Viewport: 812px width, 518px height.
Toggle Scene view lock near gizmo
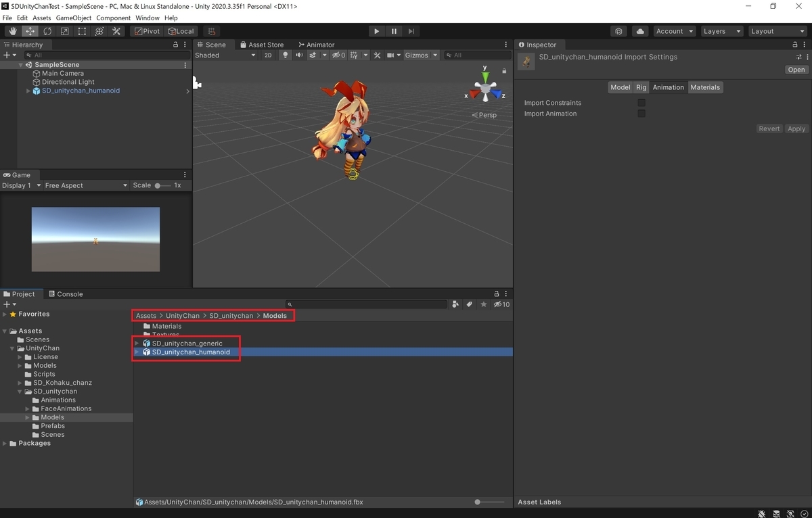click(x=504, y=71)
